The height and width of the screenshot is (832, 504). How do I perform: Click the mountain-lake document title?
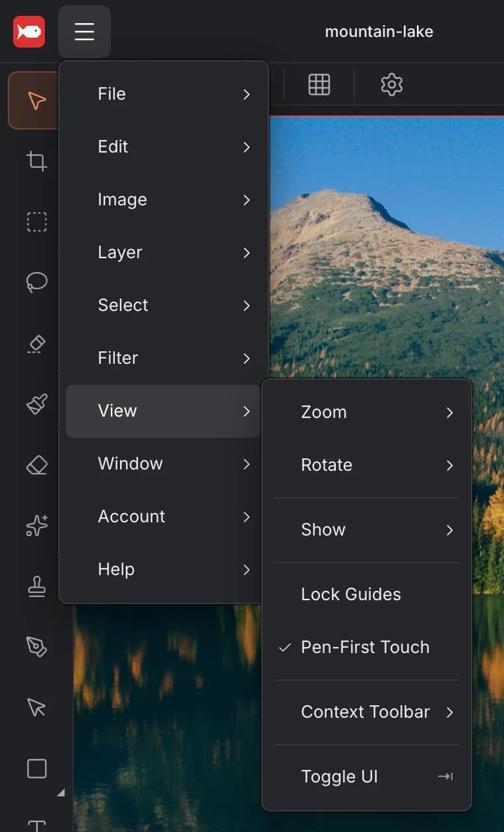[379, 32]
